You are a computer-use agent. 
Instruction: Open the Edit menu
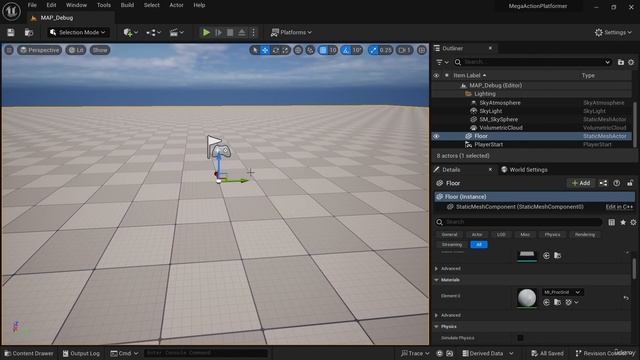coord(51,5)
